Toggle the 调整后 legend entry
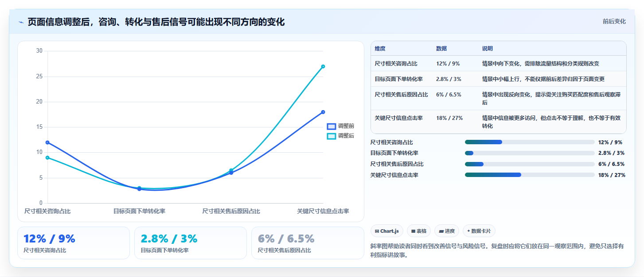 (x=340, y=136)
